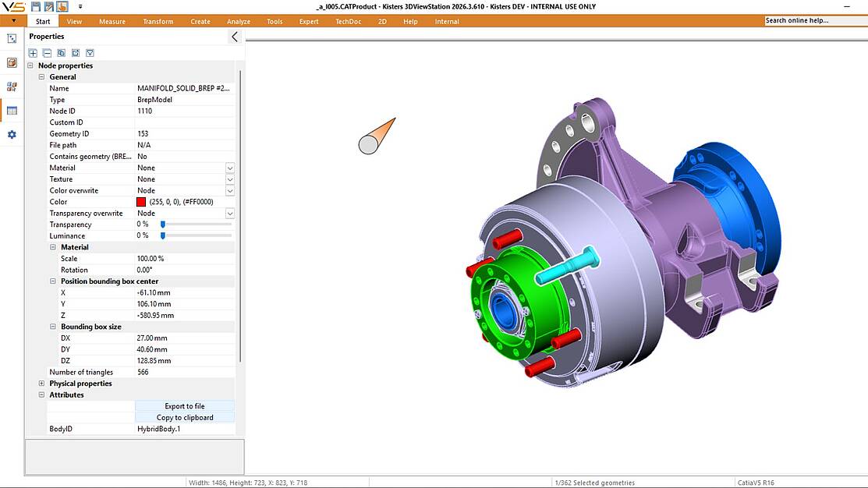Click the Transparency slider handle
Screen dimensions: 868x488
tap(163, 224)
